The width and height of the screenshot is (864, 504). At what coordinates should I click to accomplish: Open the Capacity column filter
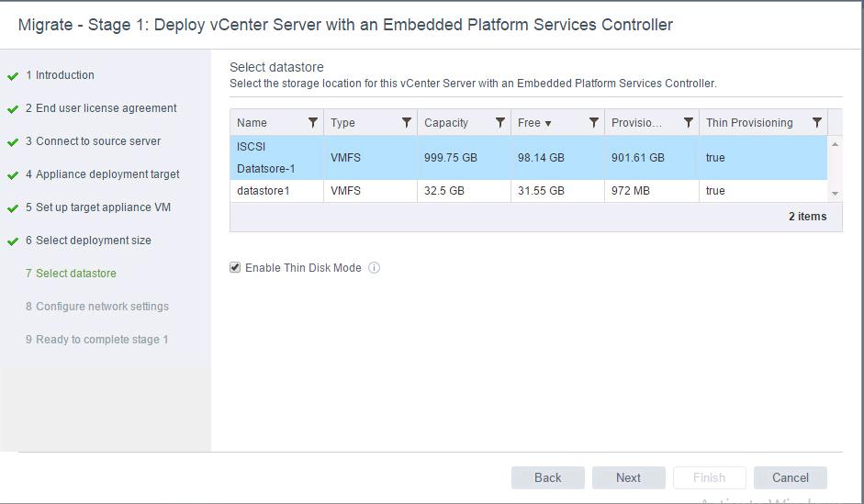[x=499, y=122]
